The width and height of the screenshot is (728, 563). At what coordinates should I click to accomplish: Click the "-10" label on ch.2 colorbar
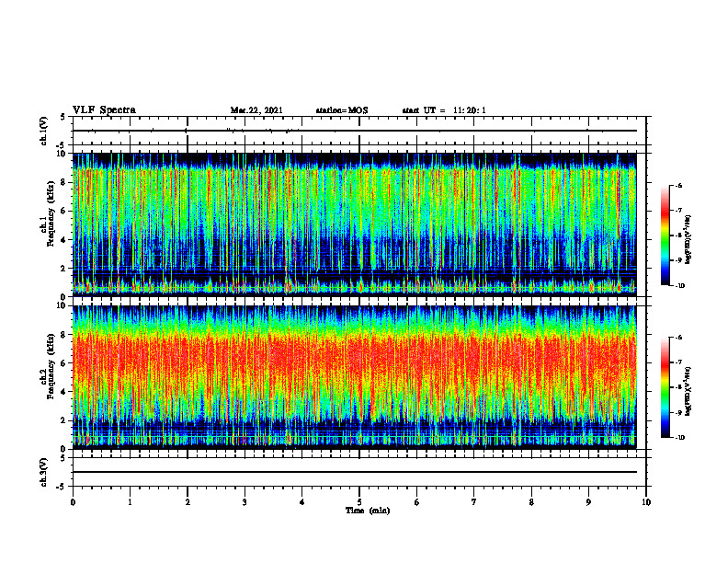679,438
